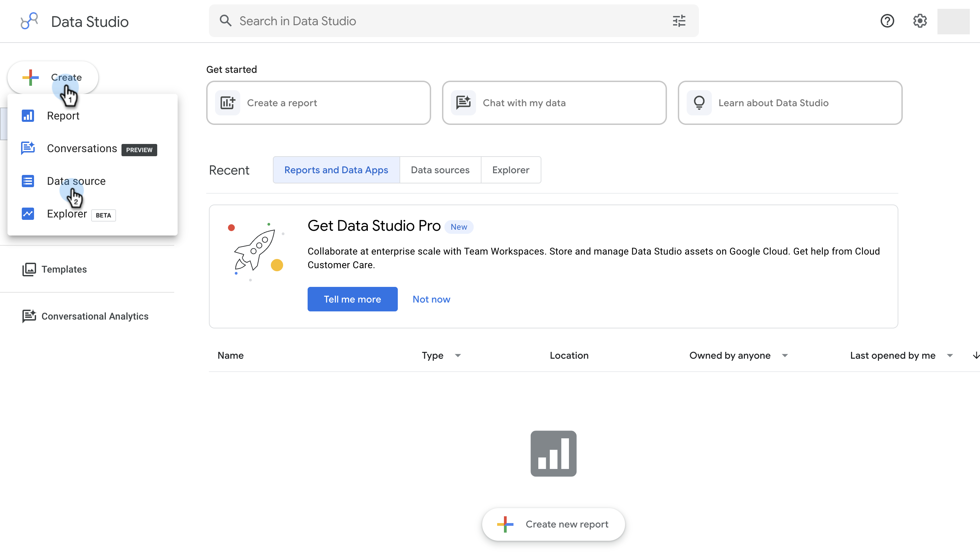Click the Name column header
This screenshot has width=980, height=552.
[231, 355]
